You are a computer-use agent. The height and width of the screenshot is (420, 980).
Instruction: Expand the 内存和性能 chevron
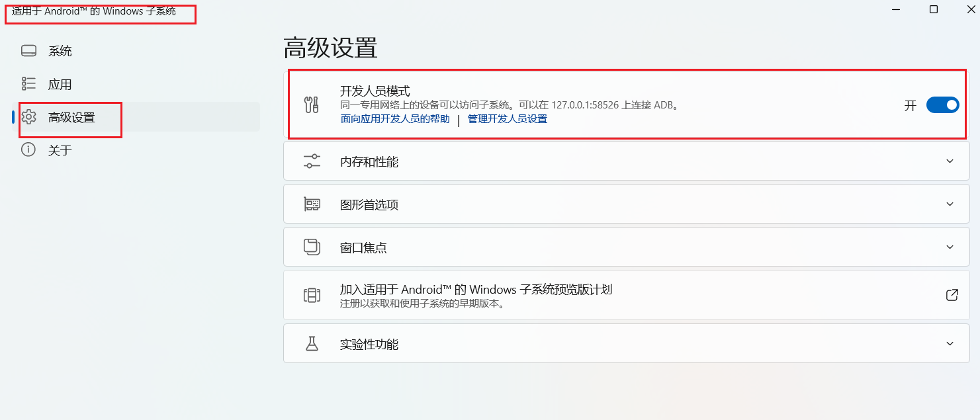pos(950,161)
